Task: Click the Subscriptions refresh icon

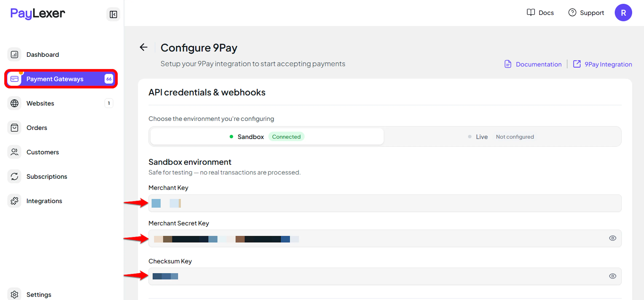Action: coord(14,177)
